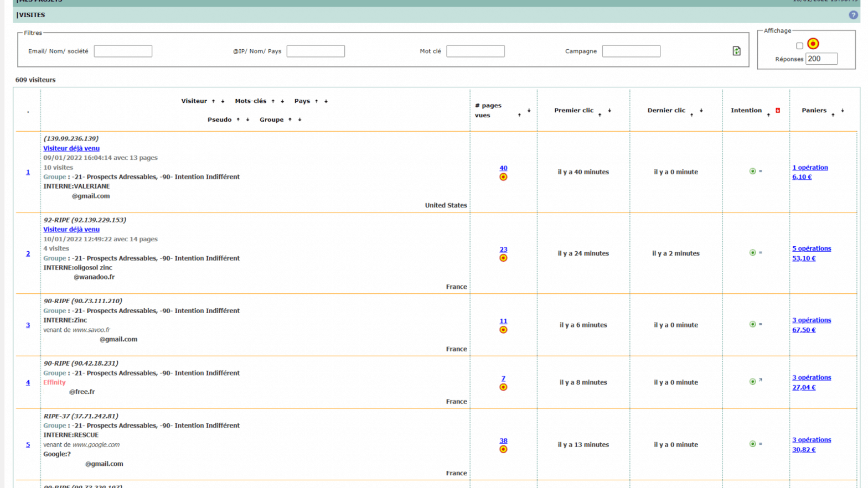Open visitor row number 4 link
The height and width of the screenshot is (488, 868).
[28, 382]
